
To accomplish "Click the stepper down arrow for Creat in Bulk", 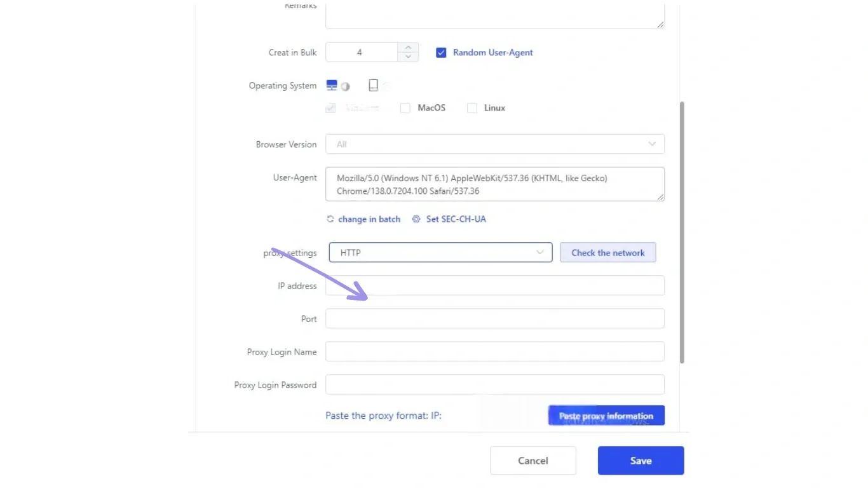I will pyautogui.click(x=407, y=57).
